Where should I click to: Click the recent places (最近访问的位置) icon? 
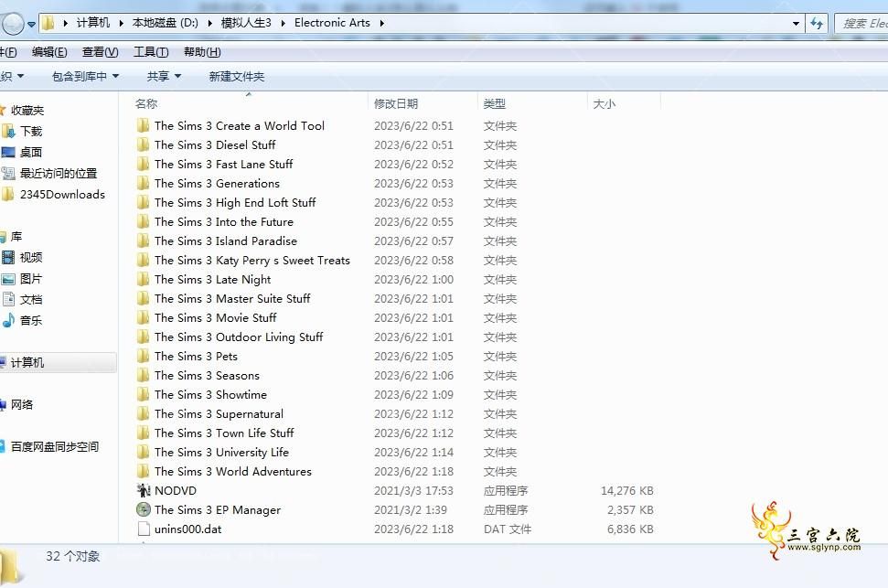click(x=8, y=173)
